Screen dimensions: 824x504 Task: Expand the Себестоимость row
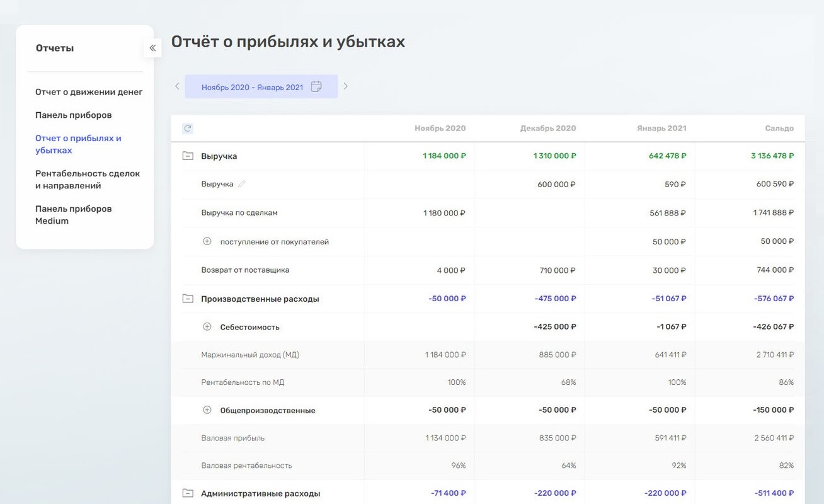pyautogui.click(x=207, y=327)
